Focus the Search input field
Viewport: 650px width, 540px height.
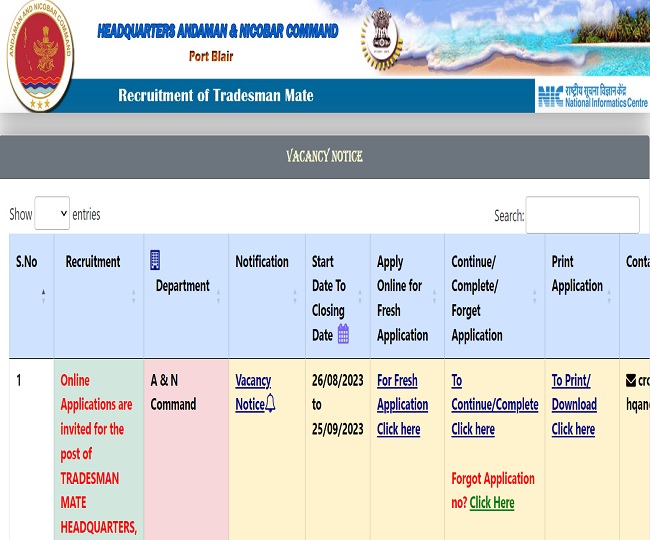[582, 215]
